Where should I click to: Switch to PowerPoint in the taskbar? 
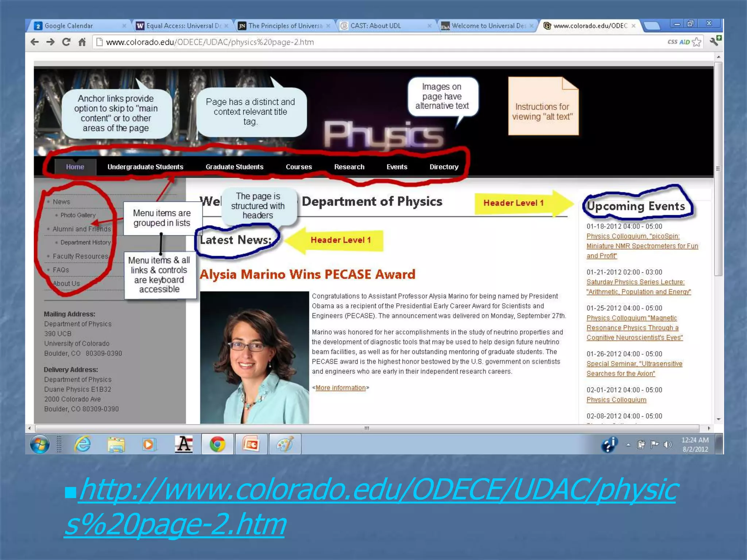251,444
